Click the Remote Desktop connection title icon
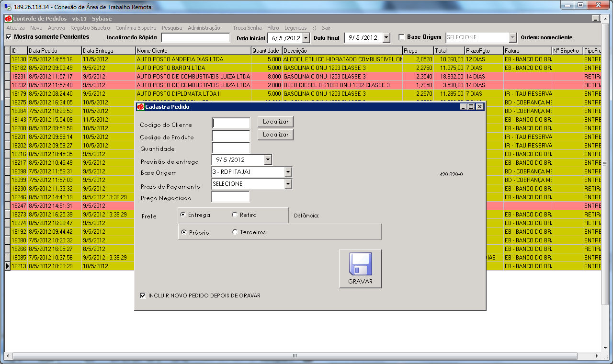 point(8,7)
